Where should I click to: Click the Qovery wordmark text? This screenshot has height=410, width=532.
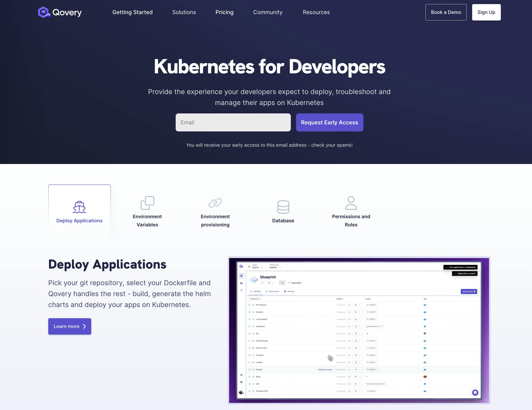(67, 13)
